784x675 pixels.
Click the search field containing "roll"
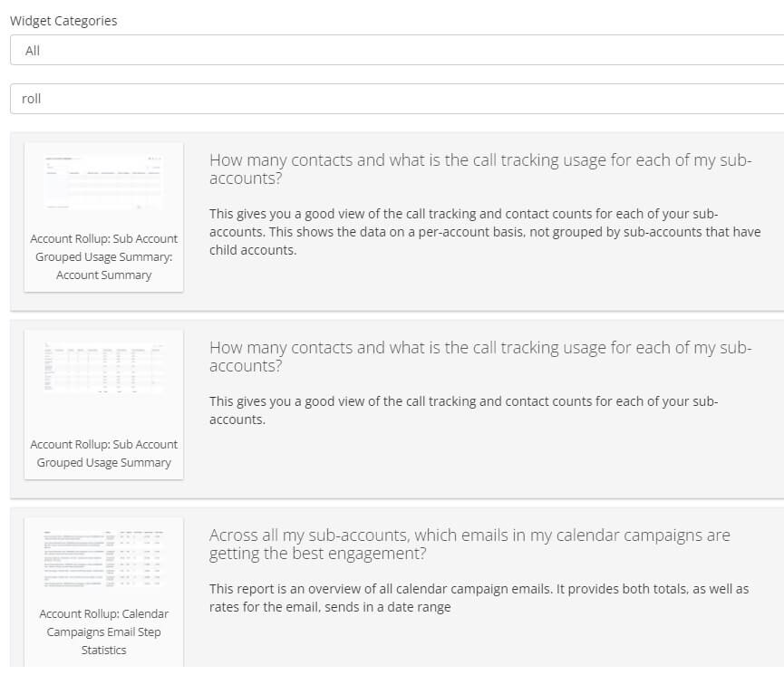click(x=395, y=99)
